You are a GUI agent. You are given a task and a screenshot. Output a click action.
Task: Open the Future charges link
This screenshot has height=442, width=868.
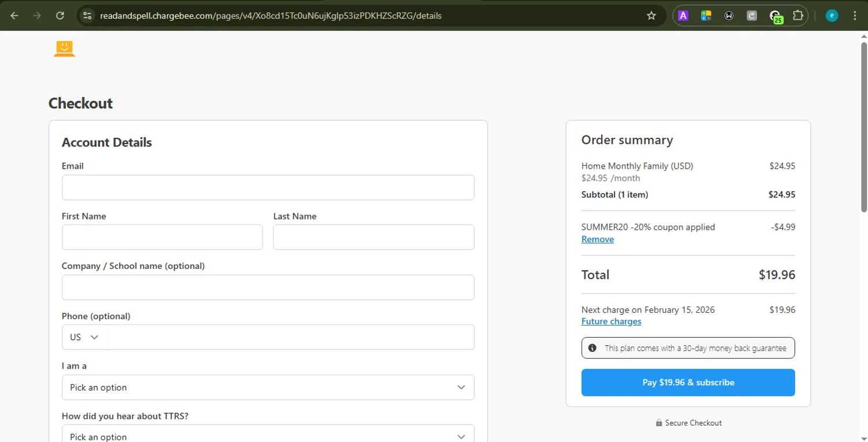[x=611, y=322]
